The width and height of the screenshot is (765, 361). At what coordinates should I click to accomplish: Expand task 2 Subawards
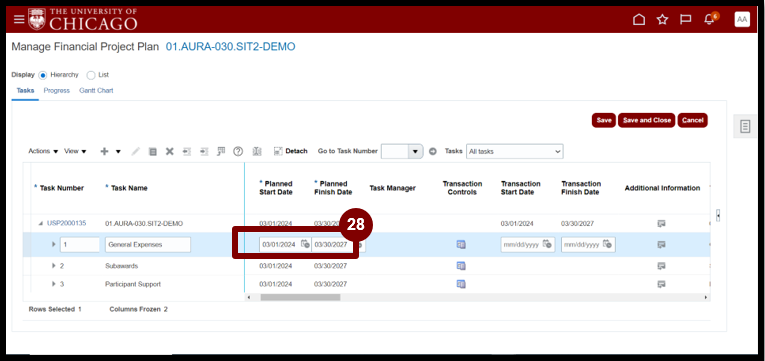click(54, 266)
